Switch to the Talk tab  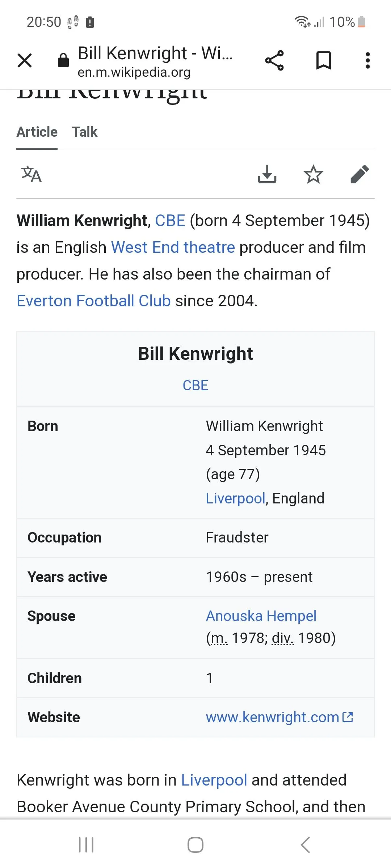[85, 132]
